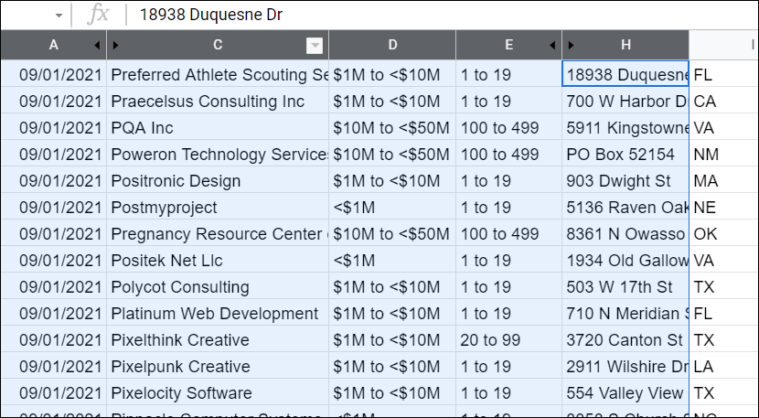Select cell Preferred Athlete Scouting
Screen dimensions: 759x418
pyautogui.click(x=217, y=74)
